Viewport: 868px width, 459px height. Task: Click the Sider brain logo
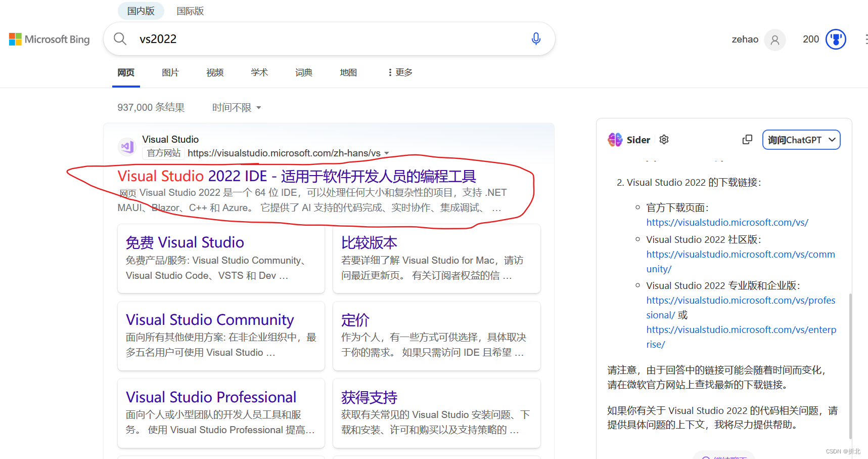pyautogui.click(x=615, y=140)
